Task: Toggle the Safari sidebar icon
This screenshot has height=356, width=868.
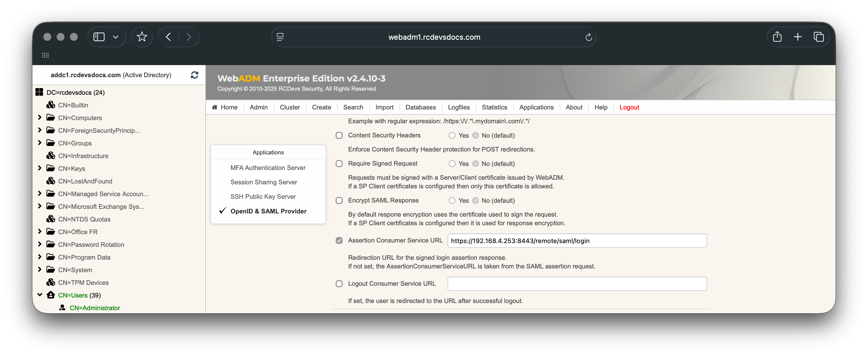Action: coord(99,37)
